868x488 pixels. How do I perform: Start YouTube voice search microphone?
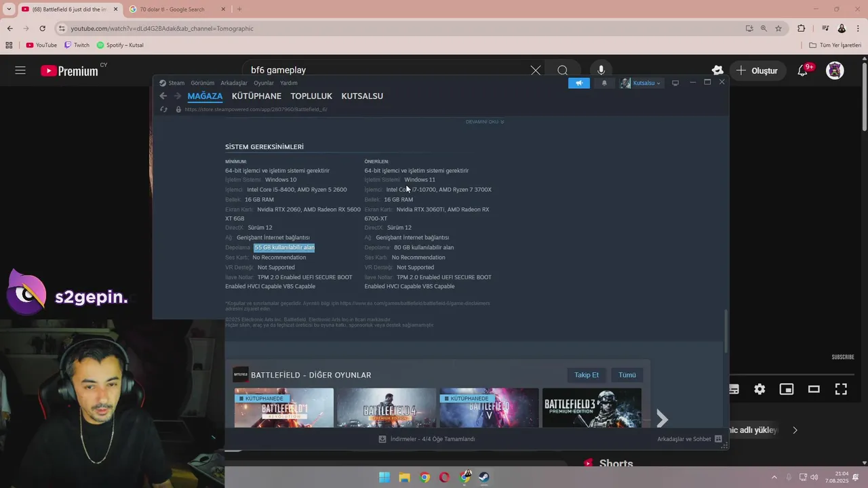pyautogui.click(x=601, y=70)
